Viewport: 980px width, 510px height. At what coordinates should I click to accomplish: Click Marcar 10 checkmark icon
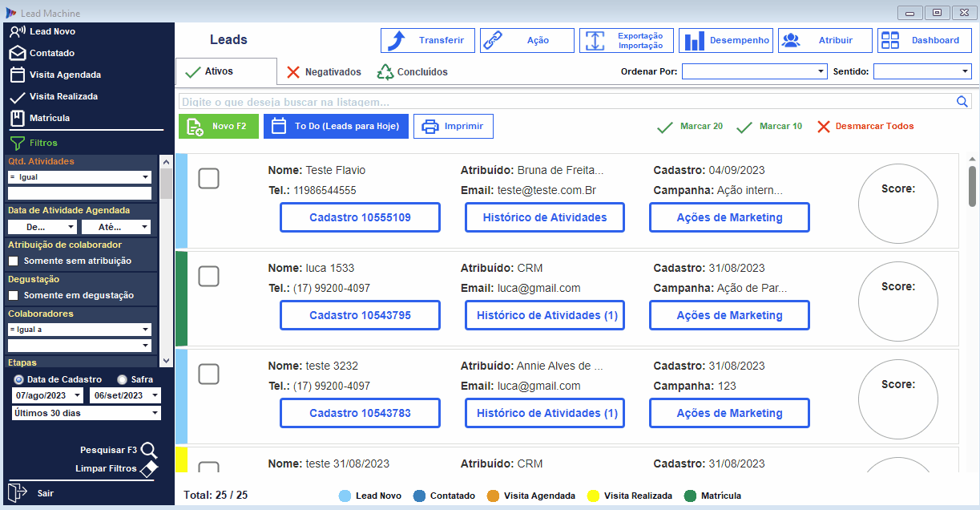744,127
